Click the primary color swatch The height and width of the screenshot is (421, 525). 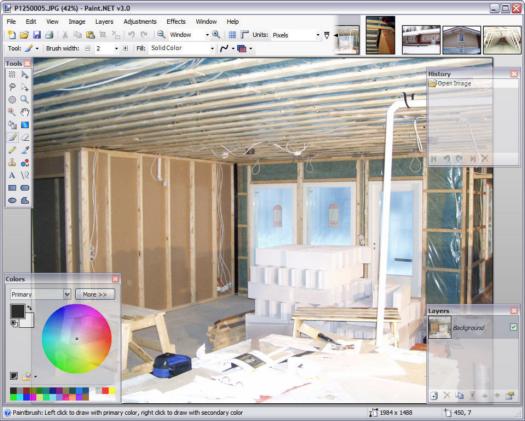click(17, 311)
